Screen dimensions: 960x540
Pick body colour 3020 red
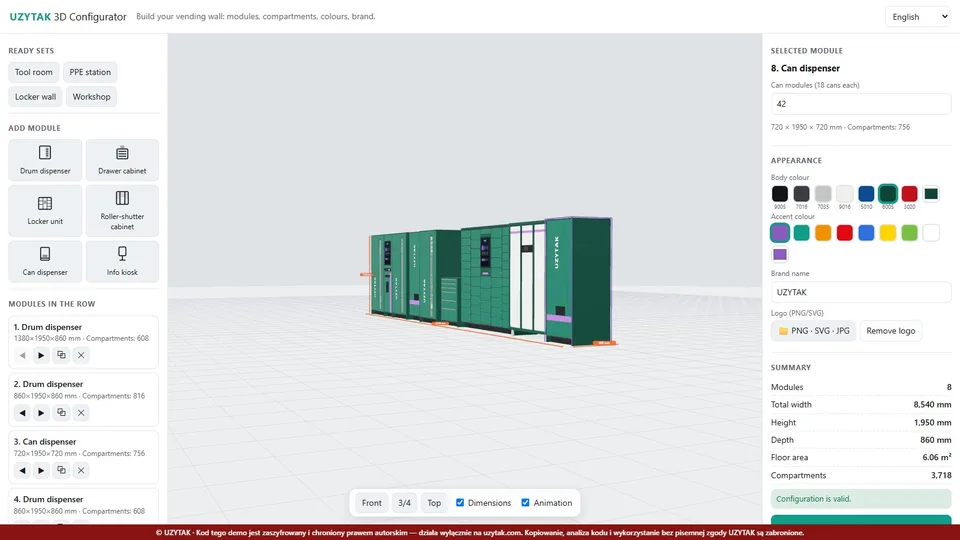(x=909, y=193)
